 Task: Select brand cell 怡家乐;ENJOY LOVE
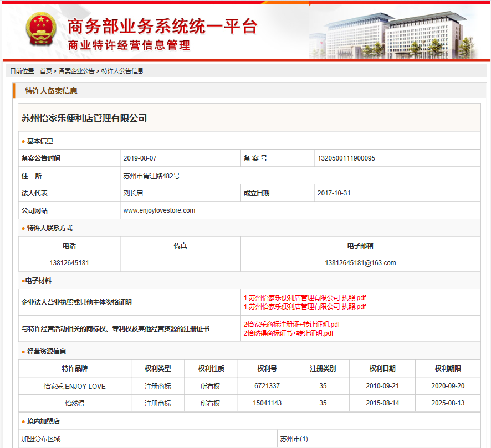(x=74, y=386)
